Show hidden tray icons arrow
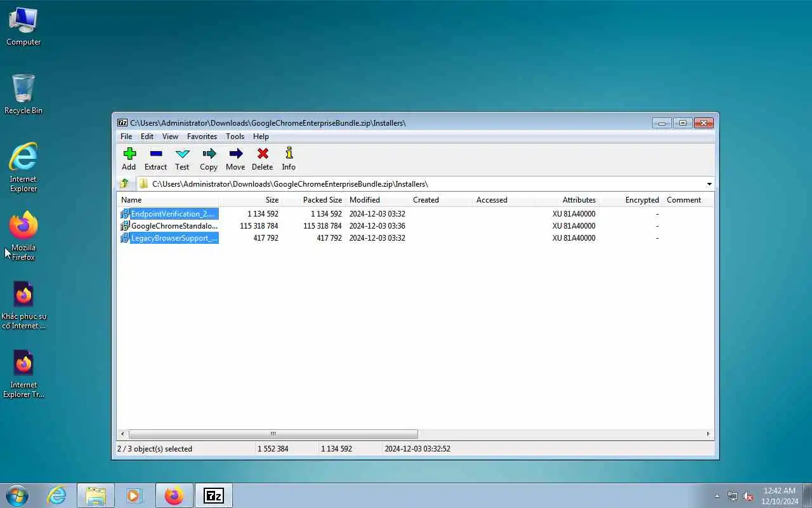The height and width of the screenshot is (508, 812). (717, 496)
